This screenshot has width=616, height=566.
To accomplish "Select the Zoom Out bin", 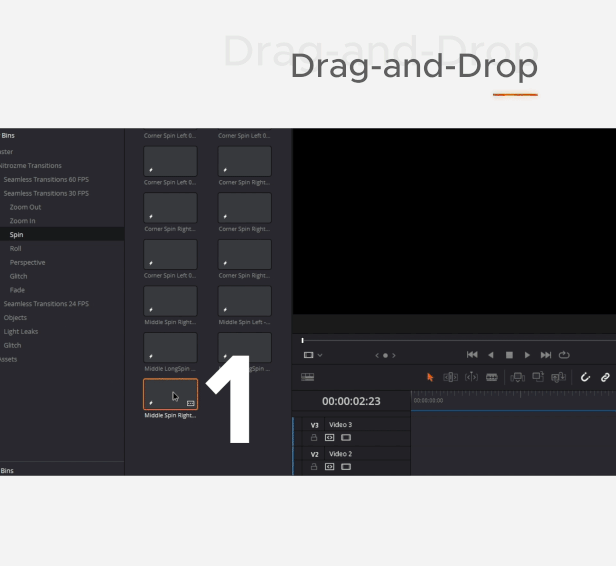I will coord(25,207).
